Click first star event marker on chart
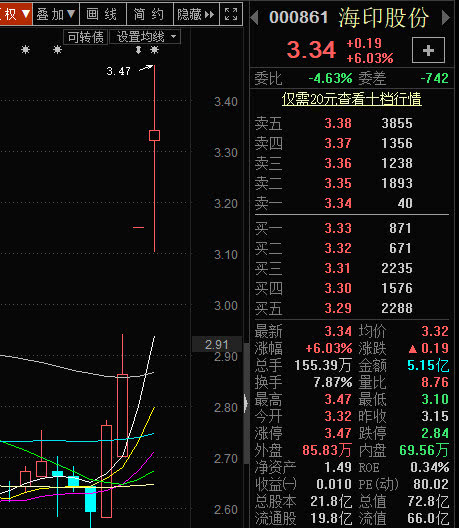This screenshot has height=528, width=459. coord(26,50)
